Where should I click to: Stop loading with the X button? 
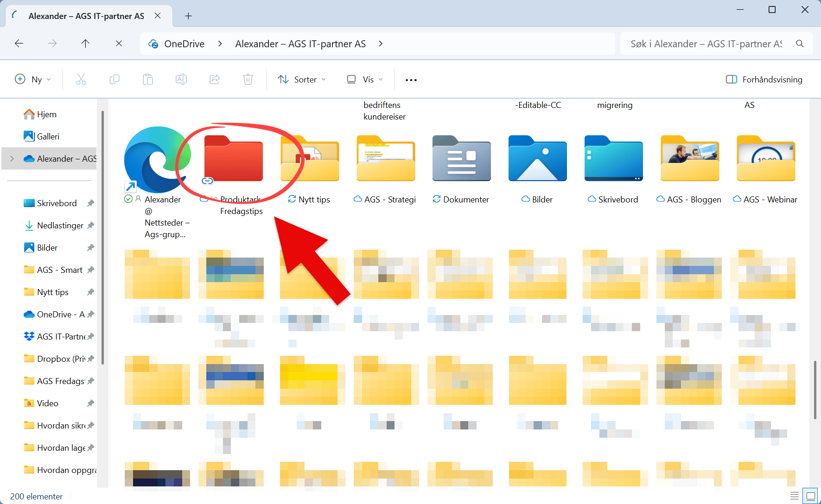tap(119, 44)
